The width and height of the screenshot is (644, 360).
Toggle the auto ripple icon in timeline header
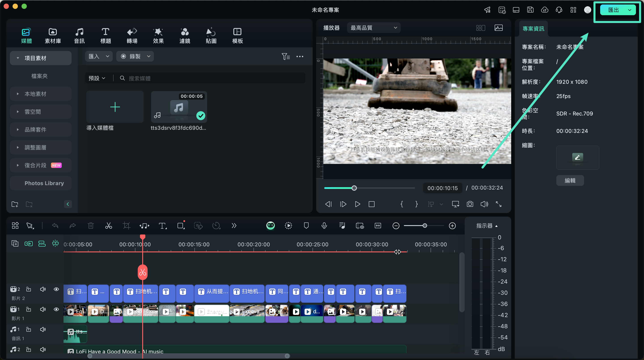tap(42, 243)
